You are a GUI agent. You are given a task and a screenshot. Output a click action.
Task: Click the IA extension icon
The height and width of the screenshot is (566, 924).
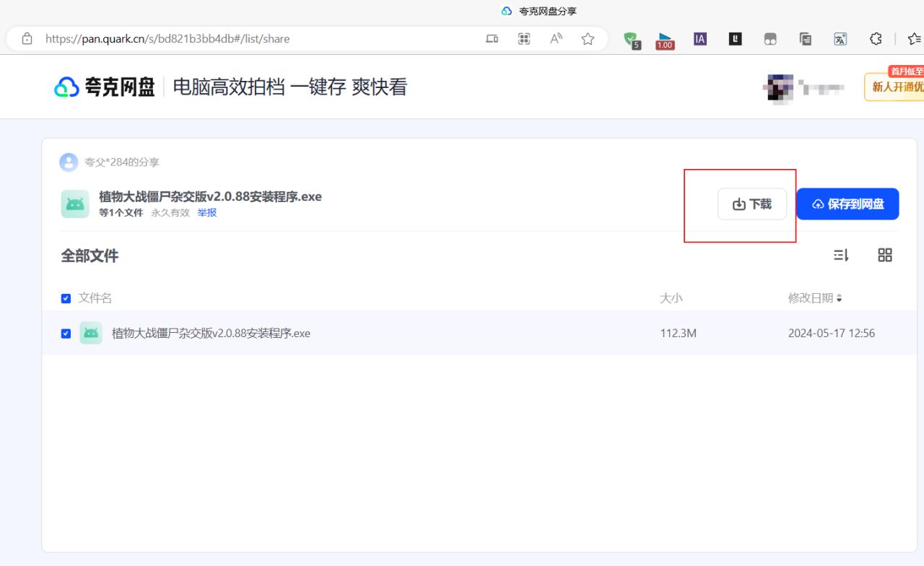click(700, 39)
